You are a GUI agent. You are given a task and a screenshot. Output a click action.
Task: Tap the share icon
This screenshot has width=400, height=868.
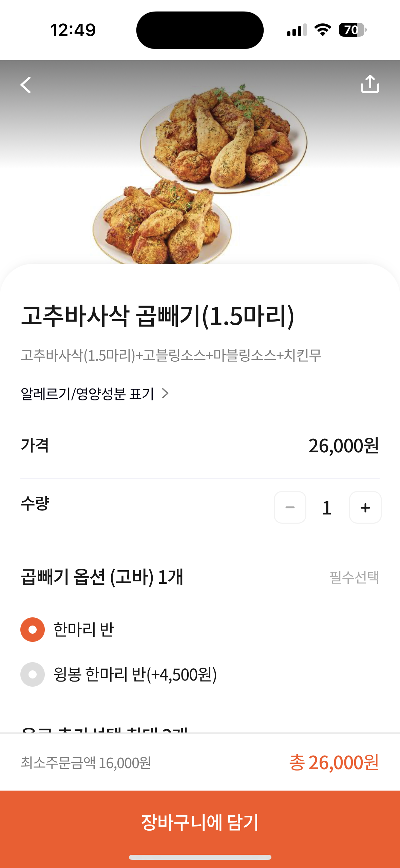[x=370, y=84]
